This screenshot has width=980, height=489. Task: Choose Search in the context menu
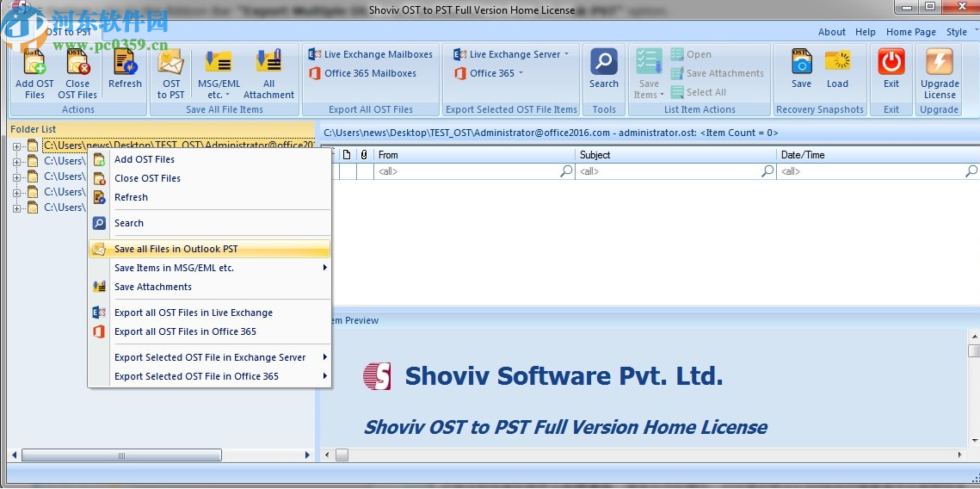tap(209, 223)
